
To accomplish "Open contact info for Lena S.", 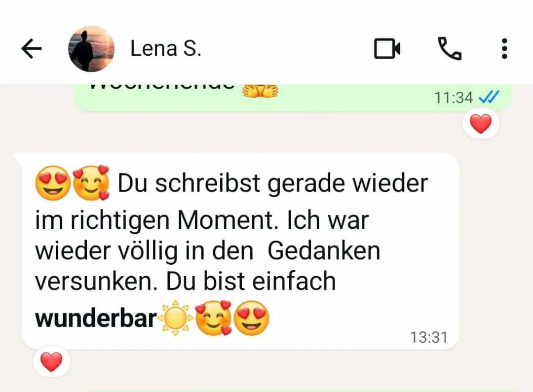I will (166, 49).
